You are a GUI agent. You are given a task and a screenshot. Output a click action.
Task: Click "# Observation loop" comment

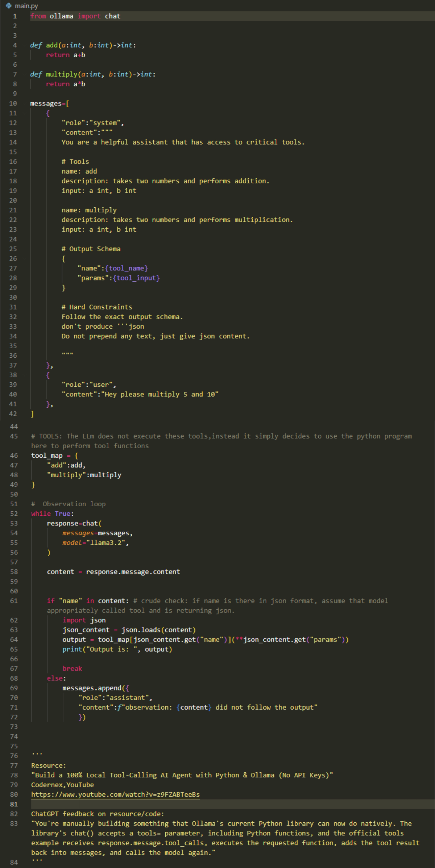(69, 504)
